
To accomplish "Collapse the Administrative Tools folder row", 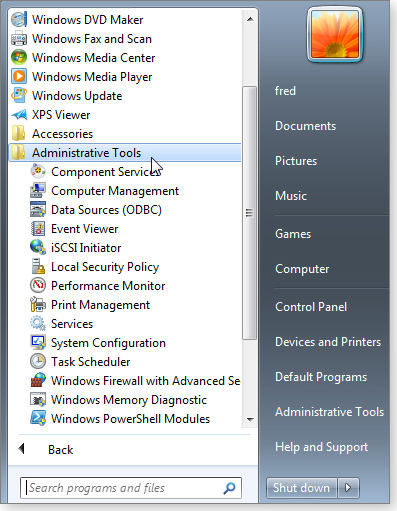I will tap(125, 153).
